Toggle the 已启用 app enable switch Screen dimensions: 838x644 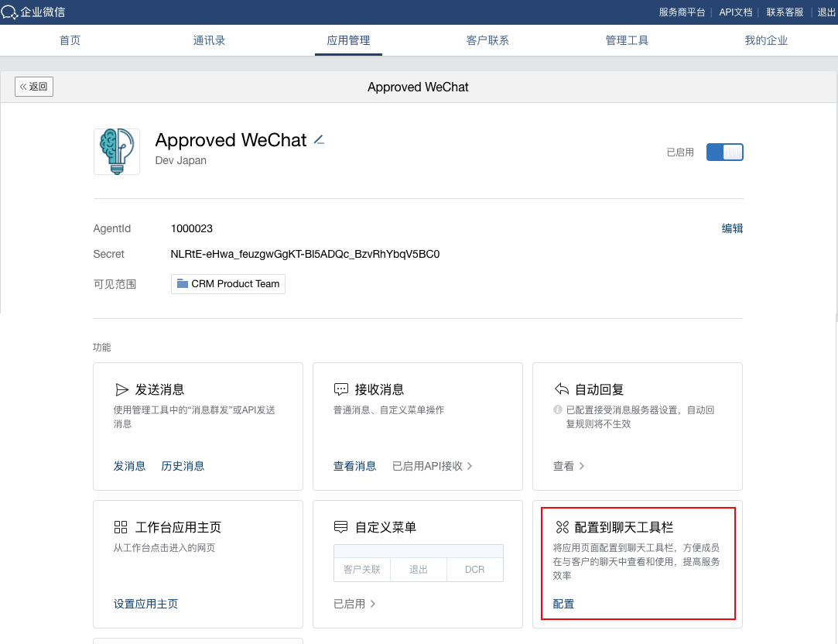click(x=724, y=152)
